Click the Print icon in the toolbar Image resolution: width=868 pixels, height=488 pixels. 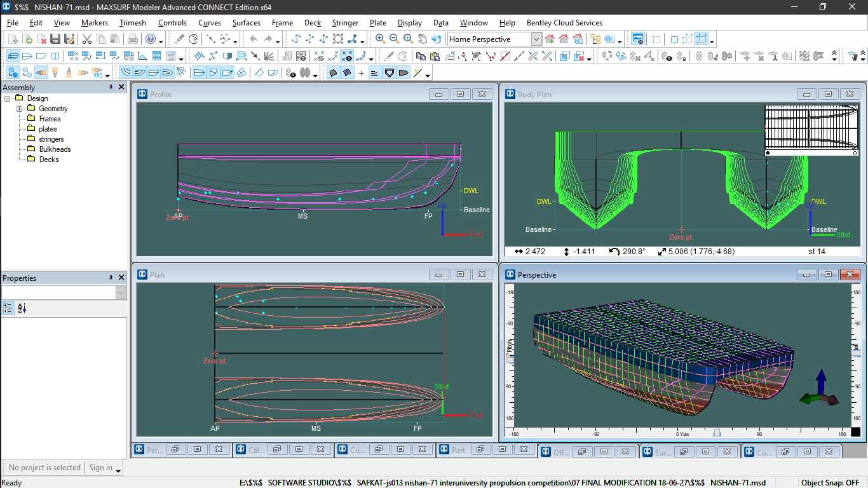click(132, 39)
